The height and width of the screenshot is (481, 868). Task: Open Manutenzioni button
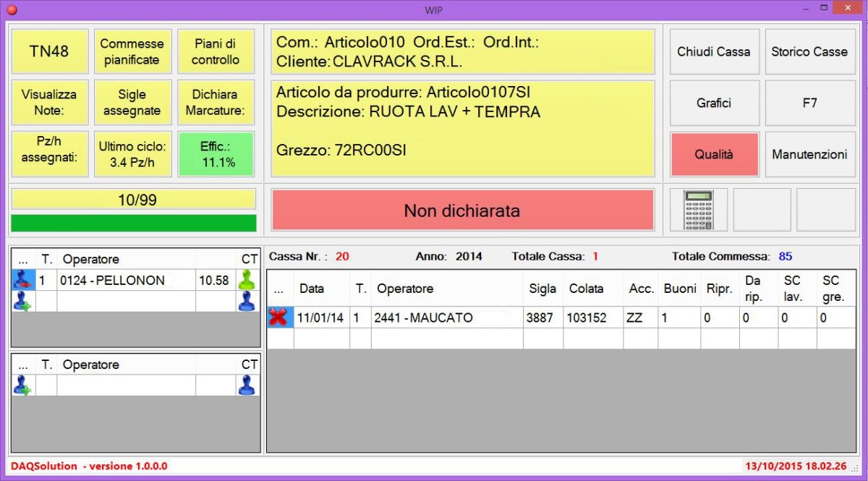click(809, 154)
